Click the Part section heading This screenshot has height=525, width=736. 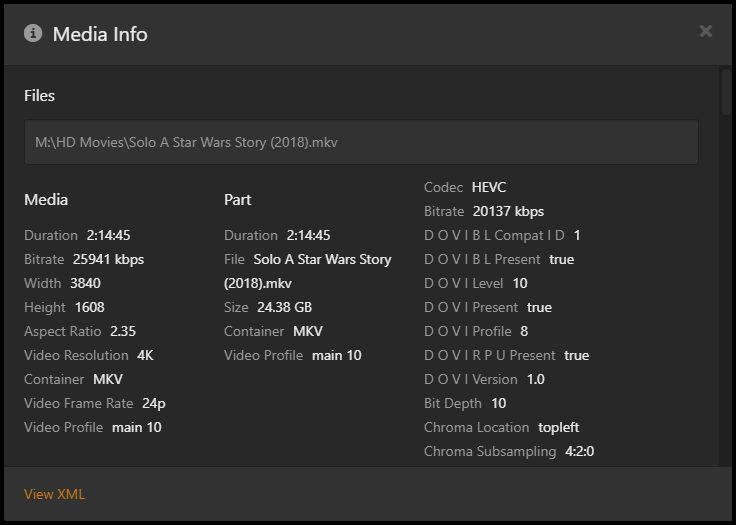[238, 200]
